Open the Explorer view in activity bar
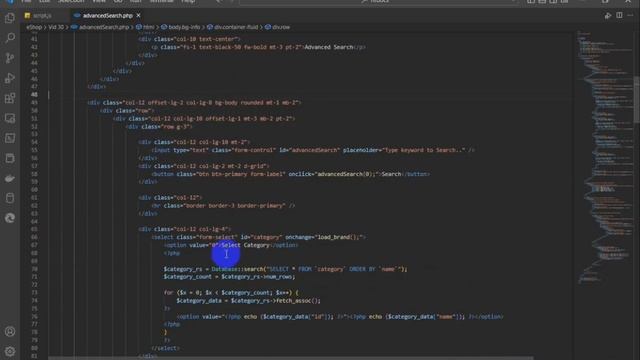Viewport: 640px width, 360px height. pos(10,18)
